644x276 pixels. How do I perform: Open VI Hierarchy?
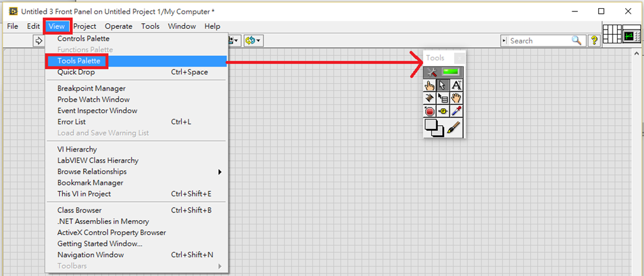(x=136, y=150)
